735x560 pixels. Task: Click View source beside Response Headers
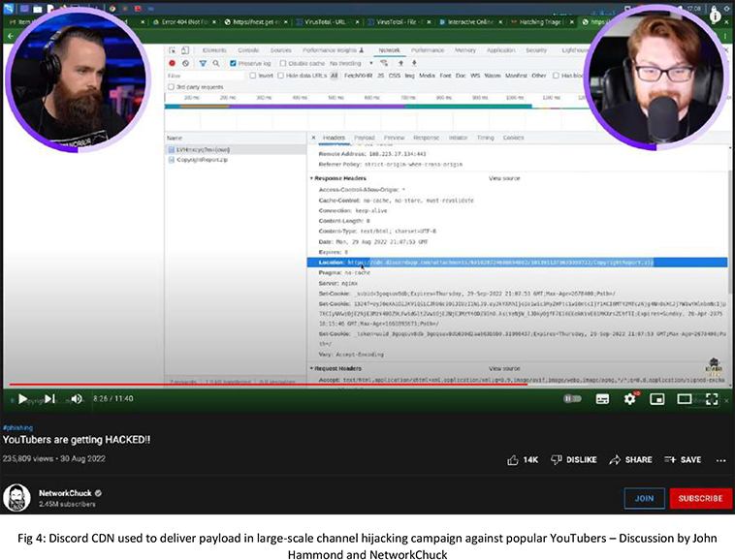[x=504, y=178]
